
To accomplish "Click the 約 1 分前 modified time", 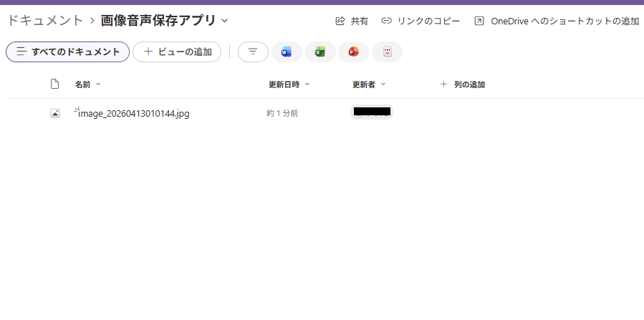I will click(x=282, y=113).
